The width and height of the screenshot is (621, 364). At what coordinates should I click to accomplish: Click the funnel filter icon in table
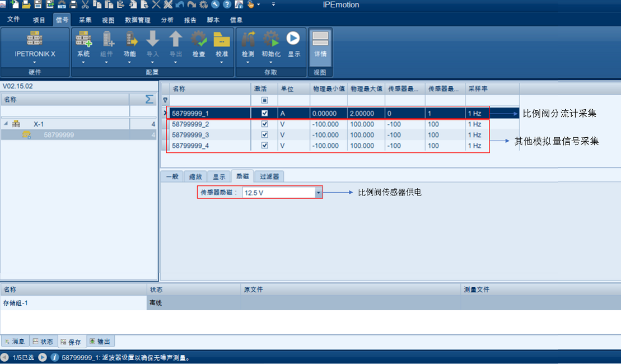pos(166,100)
